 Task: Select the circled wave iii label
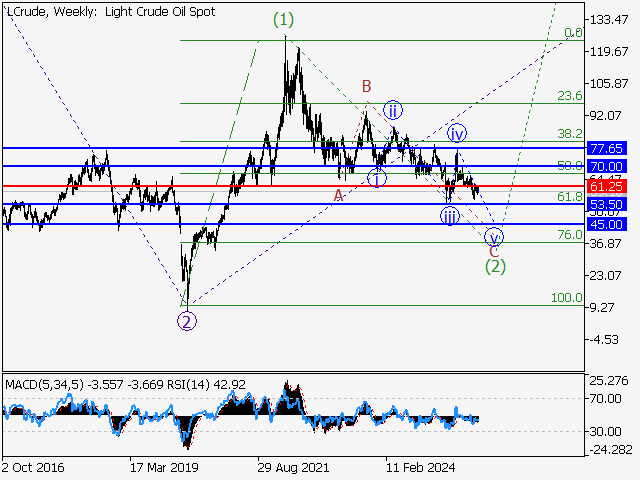tap(451, 216)
